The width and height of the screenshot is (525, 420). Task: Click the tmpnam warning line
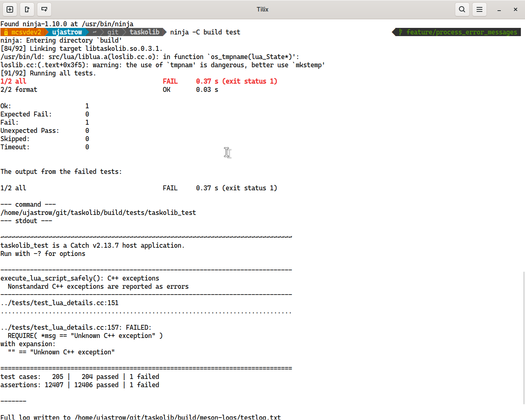click(x=163, y=65)
